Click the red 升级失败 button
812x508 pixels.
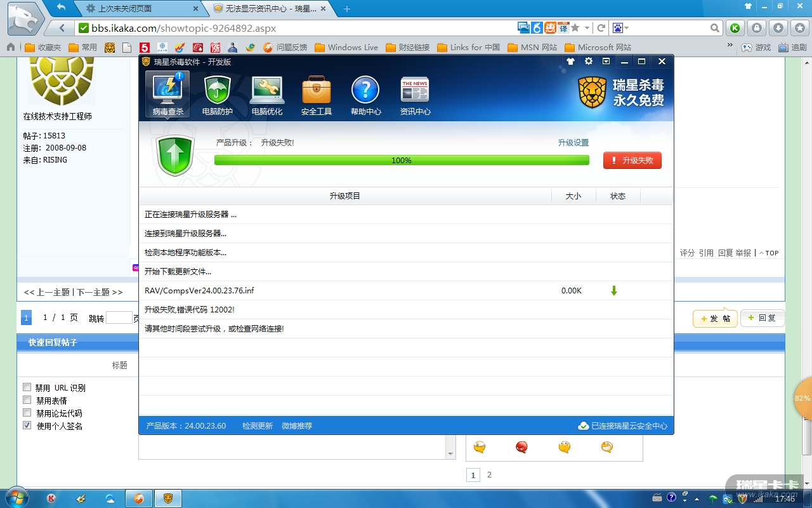point(632,161)
